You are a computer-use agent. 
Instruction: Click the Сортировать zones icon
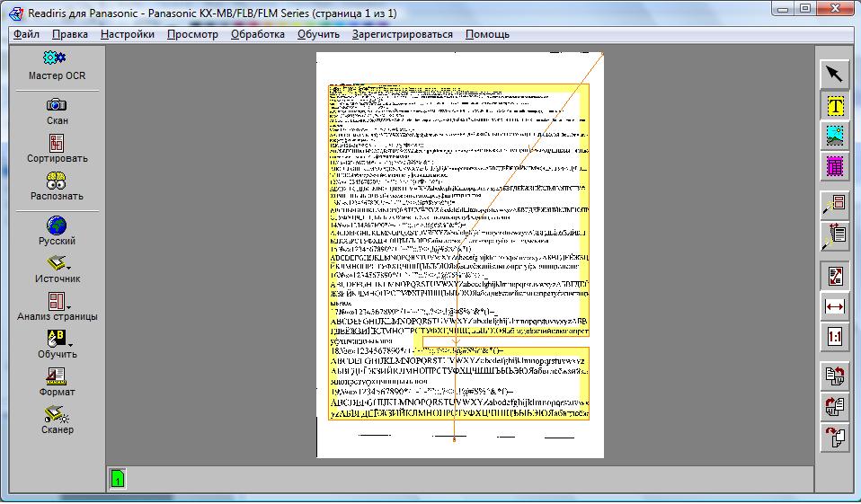tap(57, 144)
